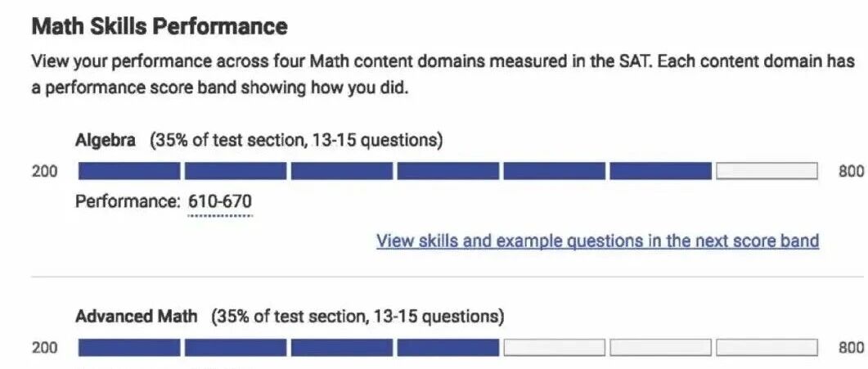The width and height of the screenshot is (868, 369).
Task: Click first segment of Advanced Math bar
Action: pyautogui.click(x=129, y=348)
